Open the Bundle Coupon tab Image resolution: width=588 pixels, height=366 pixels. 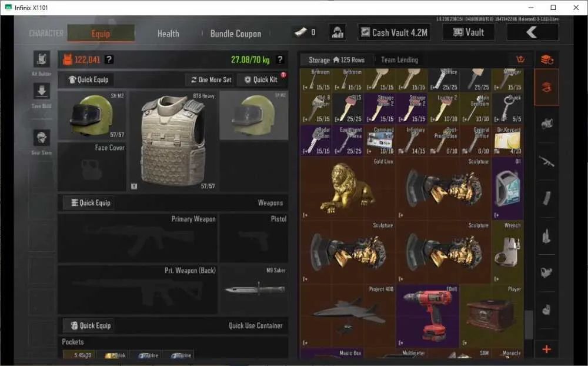236,34
